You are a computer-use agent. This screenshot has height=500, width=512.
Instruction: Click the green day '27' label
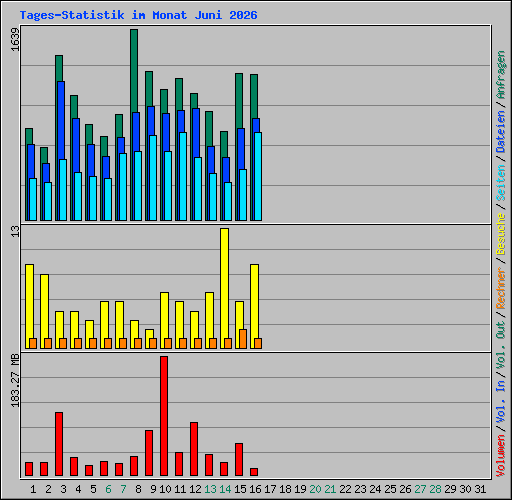pyautogui.click(x=420, y=489)
